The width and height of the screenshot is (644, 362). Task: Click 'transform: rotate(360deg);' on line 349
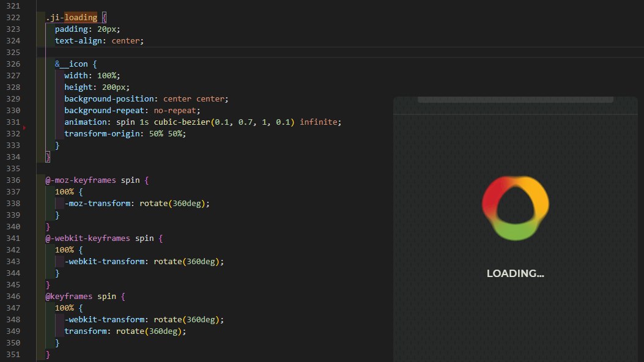point(125,331)
